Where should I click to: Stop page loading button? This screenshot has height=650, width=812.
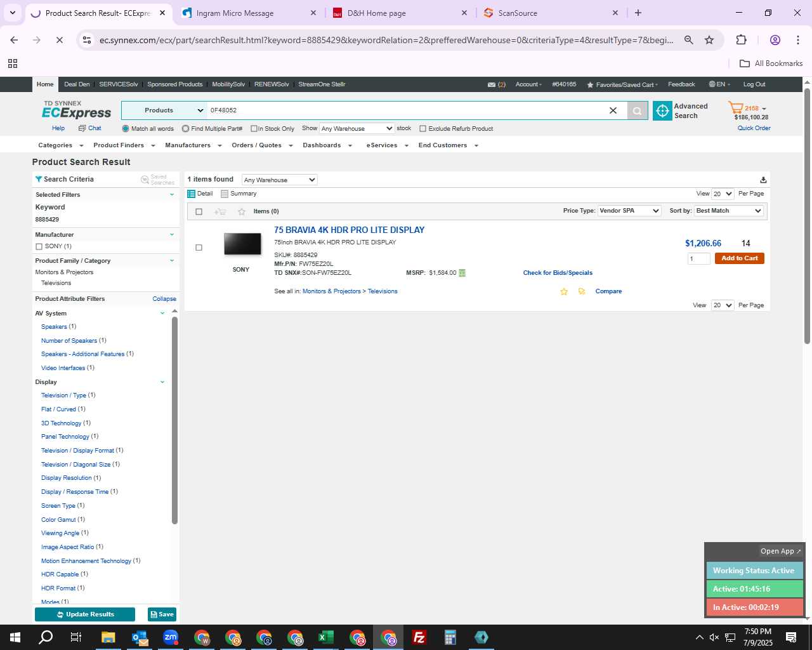58,40
